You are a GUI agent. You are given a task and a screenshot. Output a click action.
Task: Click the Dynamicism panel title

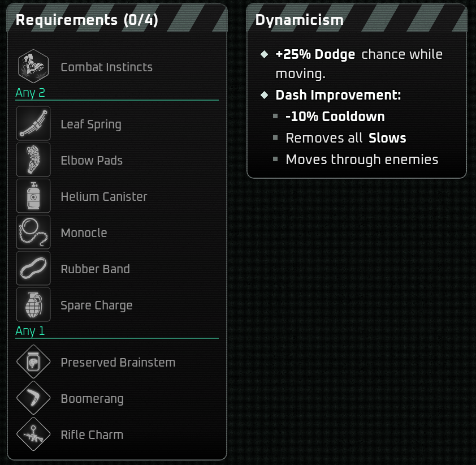(299, 20)
